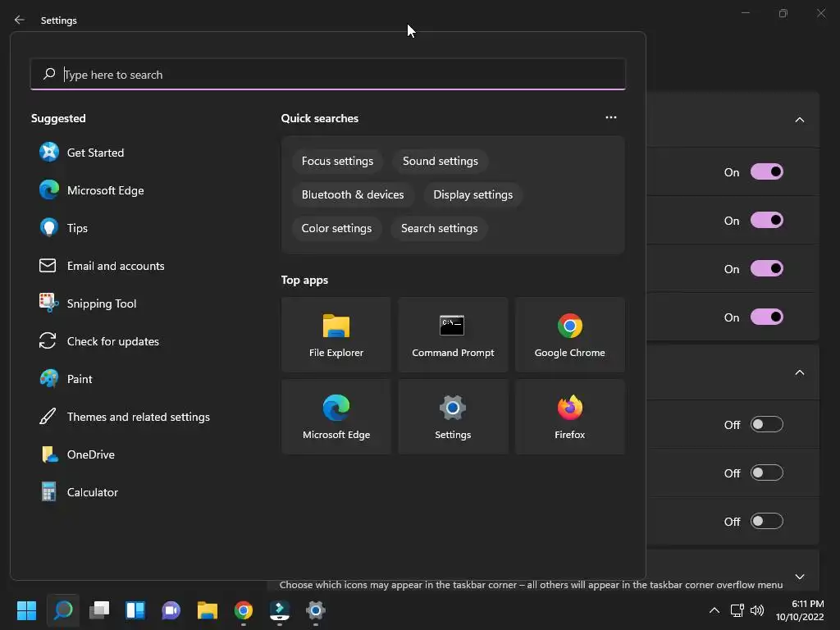Click the Windows Start button
The width and height of the screenshot is (840, 630).
(x=27, y=610)
